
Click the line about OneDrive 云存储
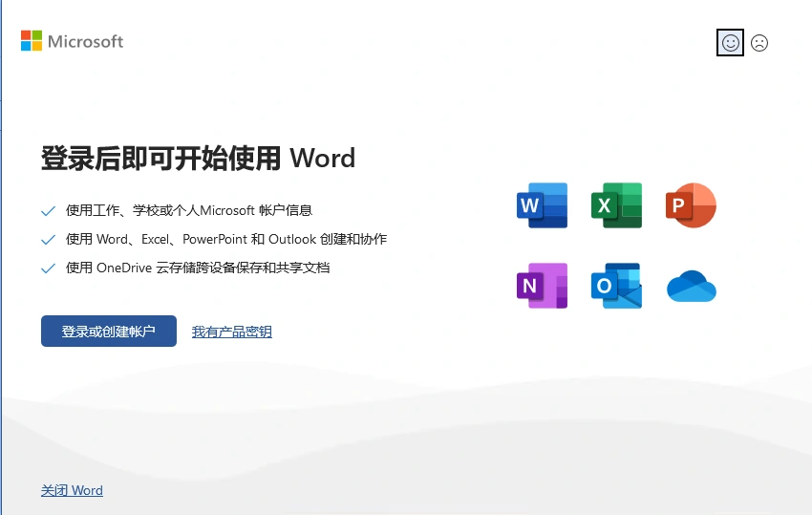click(x=198, y=268)
